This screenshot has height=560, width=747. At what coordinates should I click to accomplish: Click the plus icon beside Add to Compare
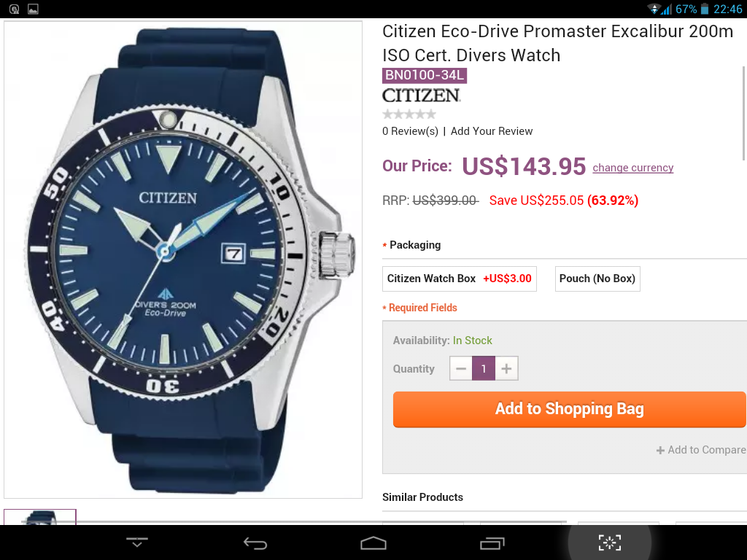coord(660,450)
